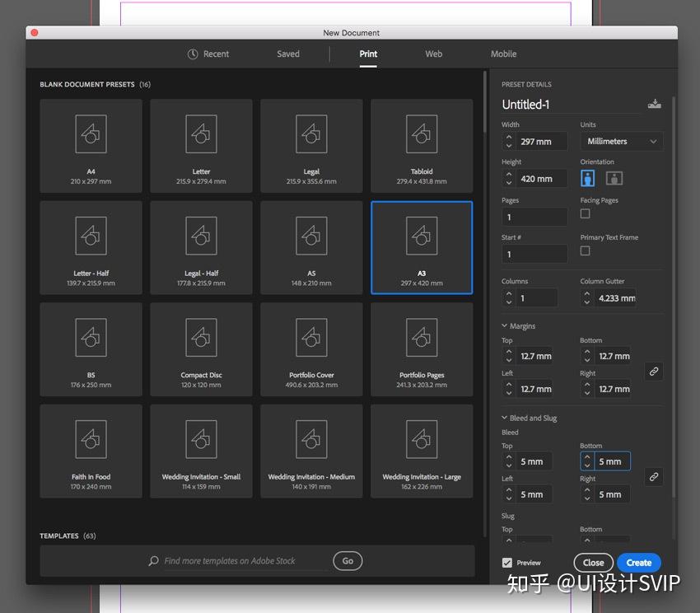Enable the Facing Pages checkbox
The height and width of the screenshot is (613, 700).
point(585,213)
